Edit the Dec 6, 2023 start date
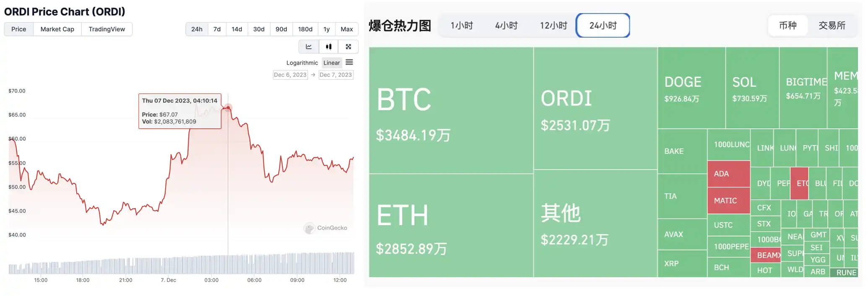 [290, 75]
